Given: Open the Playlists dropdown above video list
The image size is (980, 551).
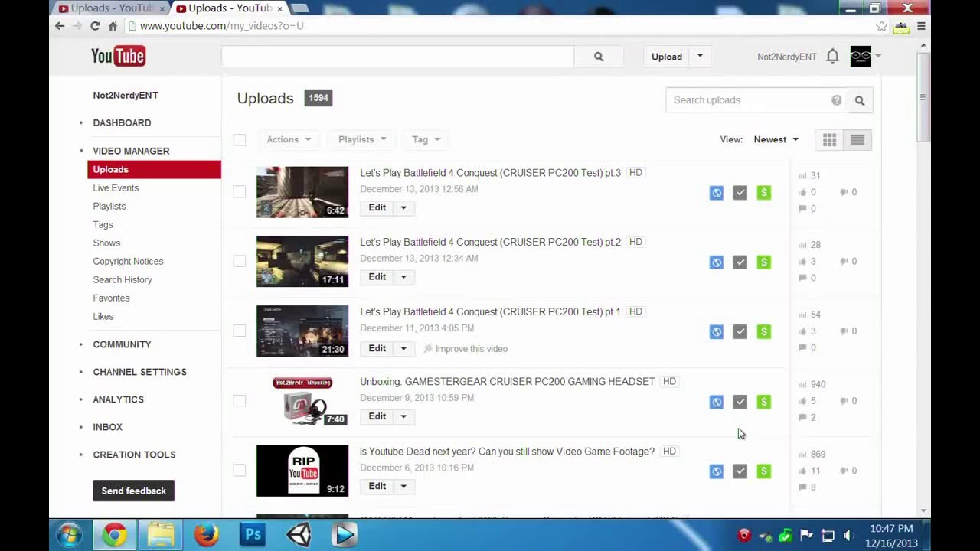Looking at the screenshot, I should tap(362, 140).
